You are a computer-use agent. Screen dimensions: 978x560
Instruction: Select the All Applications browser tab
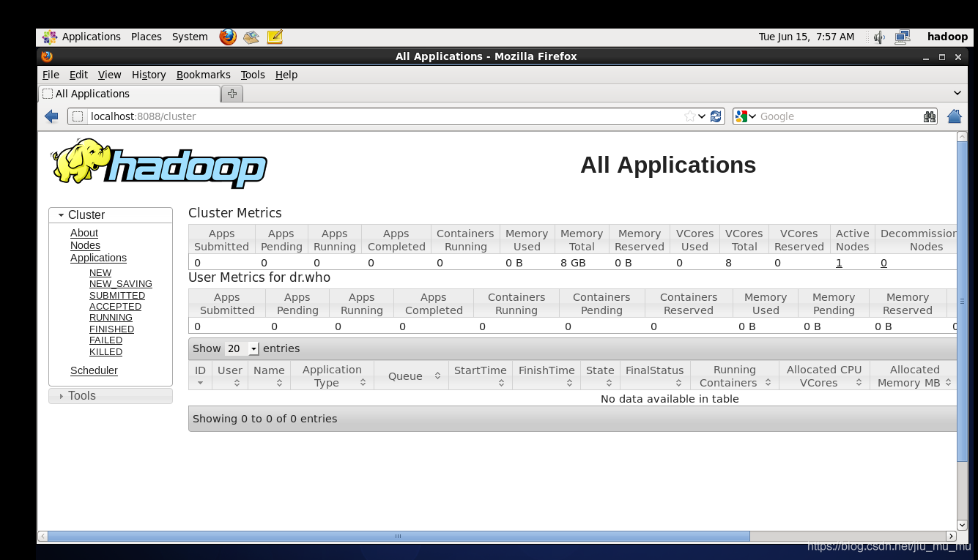point(129,94)
